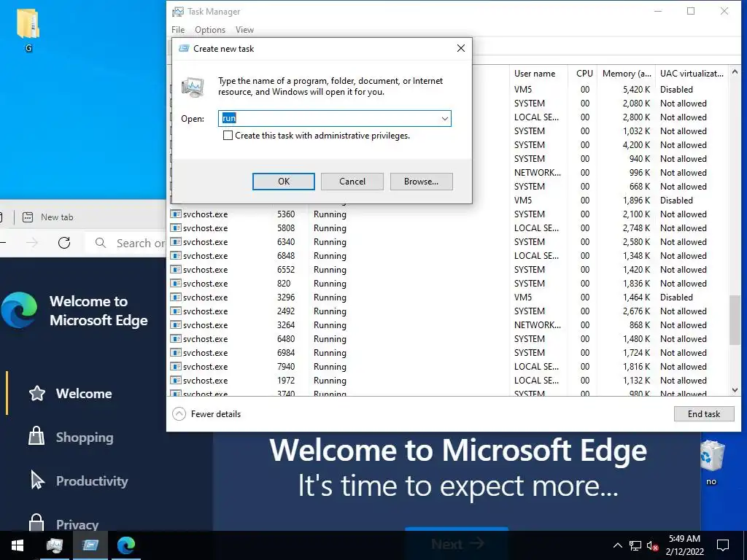Select Productivity cursor icon in Edge sidebar
Screen dimensions: 747x560
point(37,480)
